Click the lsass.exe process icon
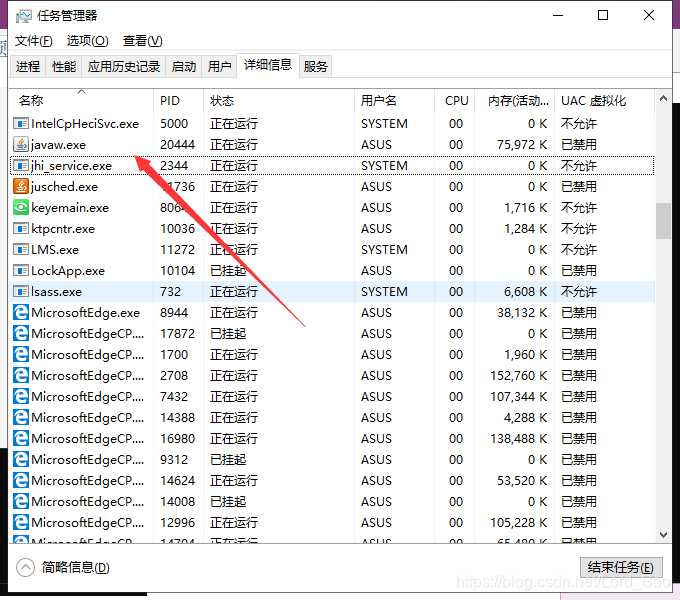The image size is (680, 600). coord(20,291)
